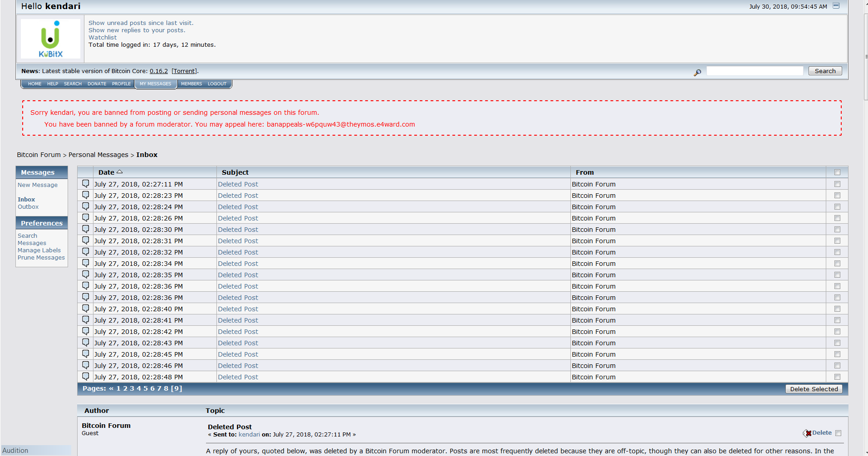This screenshot has height=456, width=868.
Task: Click the message icon for 02:28:40 PM row
Action: pos(85,309)
